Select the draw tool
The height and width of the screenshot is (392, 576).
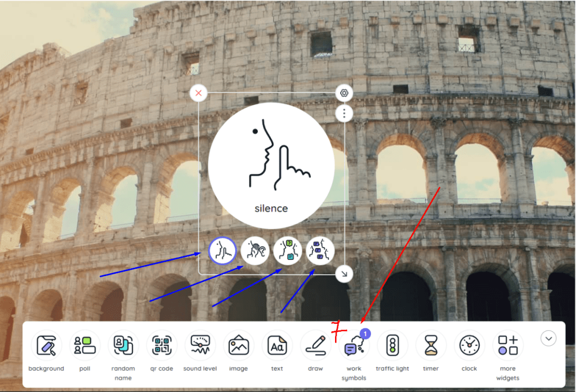click(315, 345)
